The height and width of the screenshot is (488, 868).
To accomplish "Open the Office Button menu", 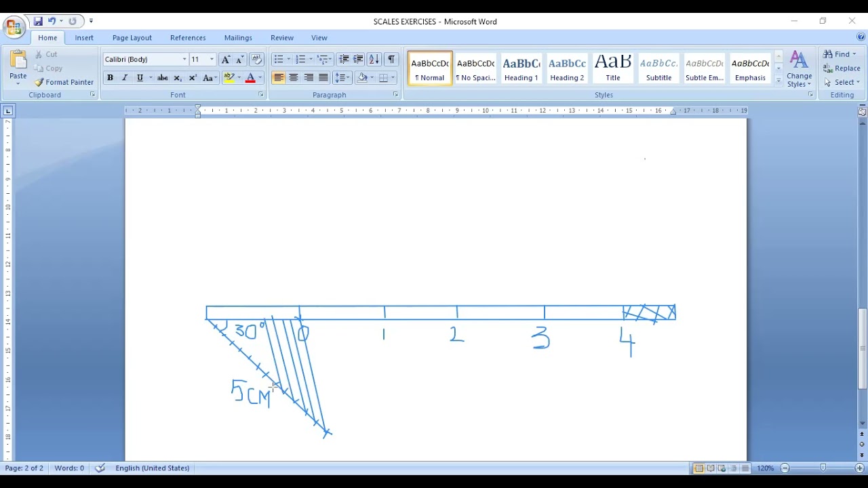I will pos(14,27).
